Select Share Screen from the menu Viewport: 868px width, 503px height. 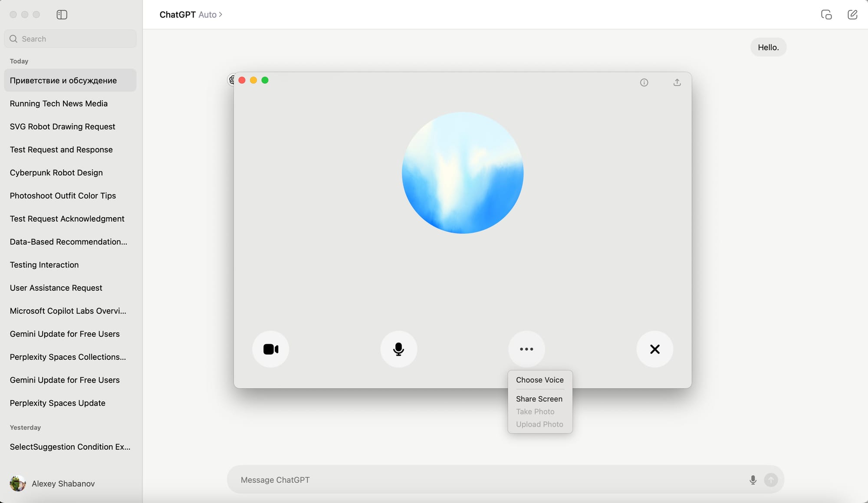(539, 399)
